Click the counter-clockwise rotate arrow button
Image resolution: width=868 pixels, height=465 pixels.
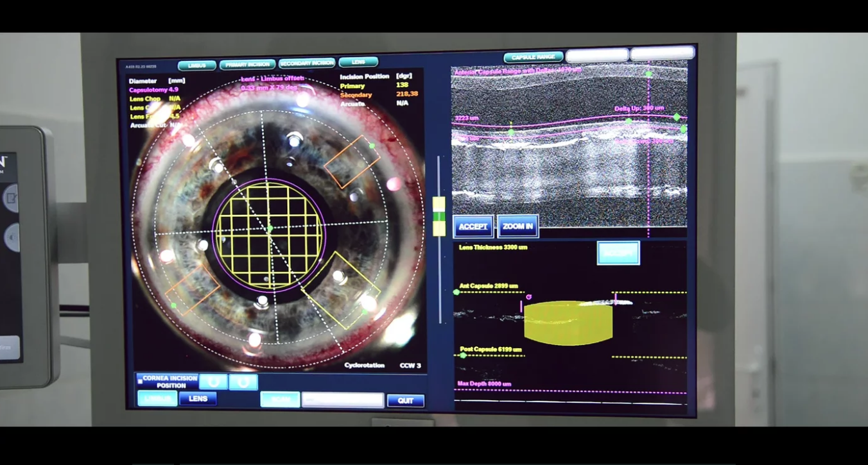213,382
